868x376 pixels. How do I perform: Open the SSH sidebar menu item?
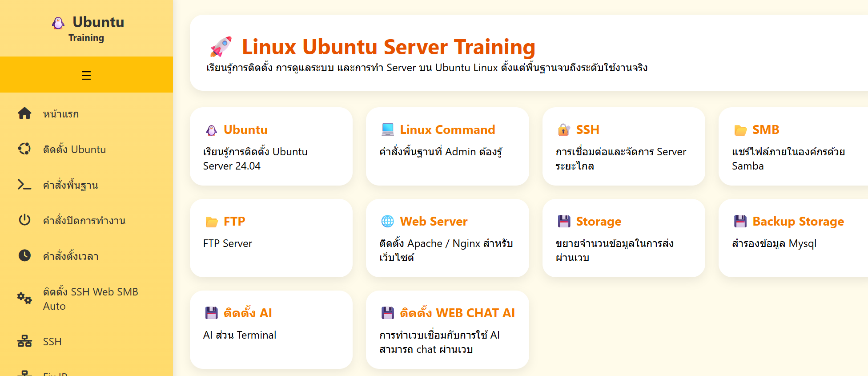click(x=86, y=341)
